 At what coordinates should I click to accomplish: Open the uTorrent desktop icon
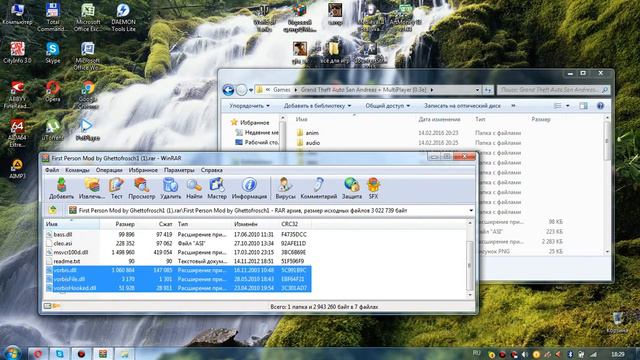[x=53, y=130]
